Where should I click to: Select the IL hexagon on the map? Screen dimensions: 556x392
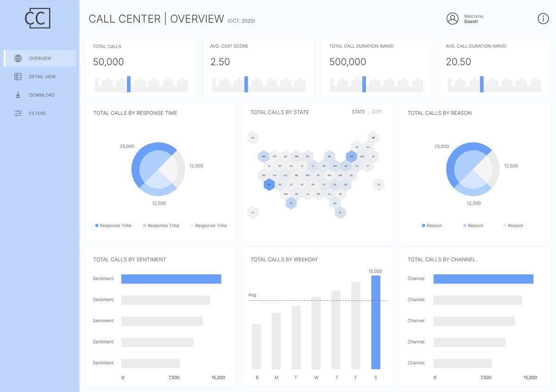tap(313, 166)
